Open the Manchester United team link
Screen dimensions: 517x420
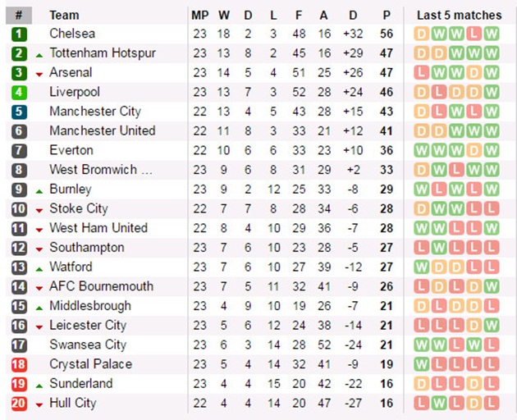click(x=102, y=130)
